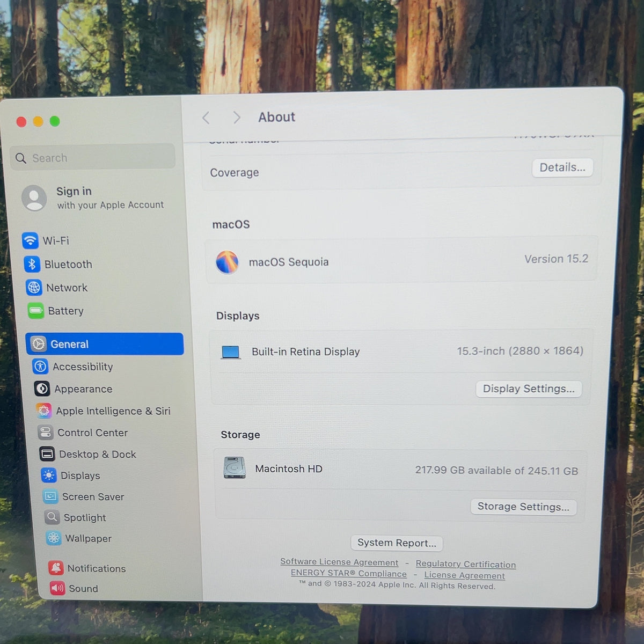Open Appearance settings label
The height and width of the screenshot is (644, 644).
coord(83,389)
